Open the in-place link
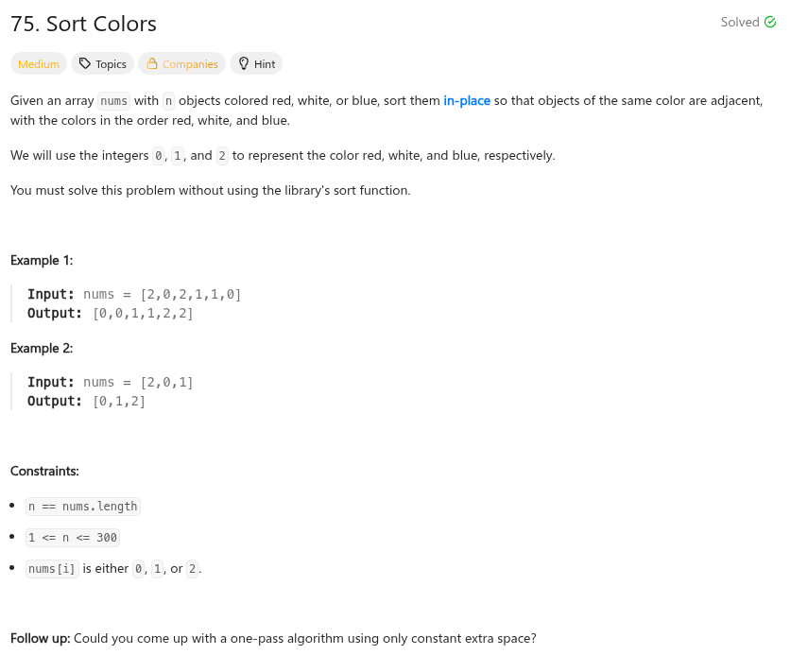The width and height of the screenshot is (791, 672). coord(467,100)
